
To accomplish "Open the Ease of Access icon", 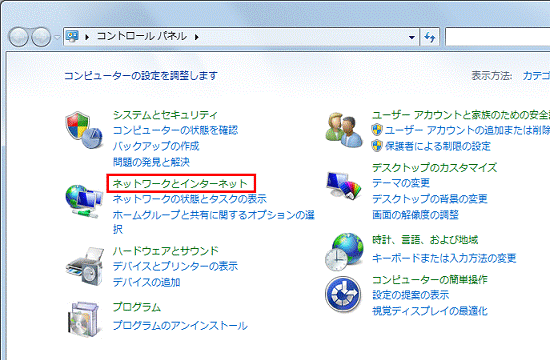I will tap(343, 294).
